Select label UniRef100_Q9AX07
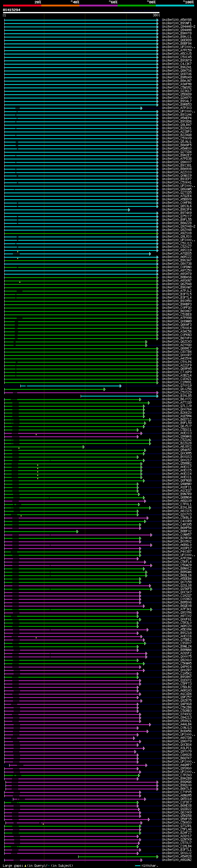Viewport: 197px width, 868px height. pyautogui.click(x=177, y=162)
